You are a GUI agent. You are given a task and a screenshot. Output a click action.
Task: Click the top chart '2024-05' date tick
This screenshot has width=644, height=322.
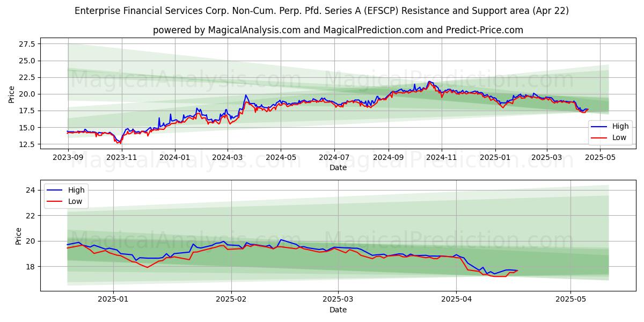click(281, 158)
